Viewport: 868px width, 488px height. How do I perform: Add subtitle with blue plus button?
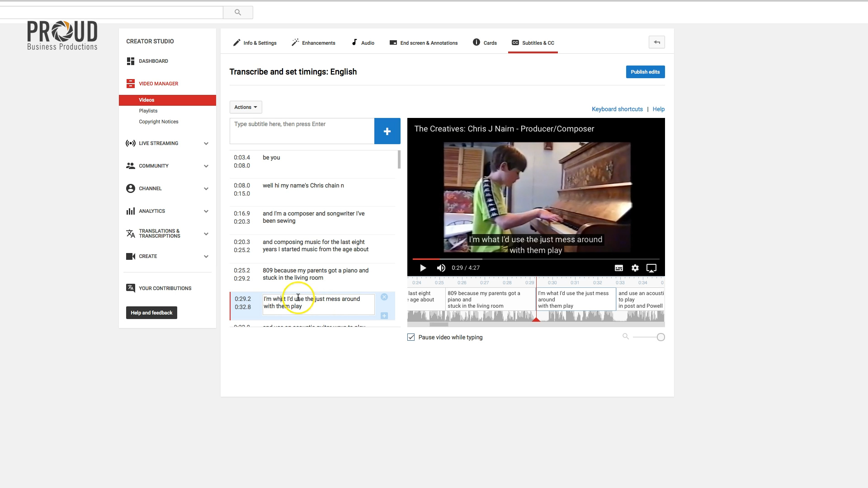[387, 131]
